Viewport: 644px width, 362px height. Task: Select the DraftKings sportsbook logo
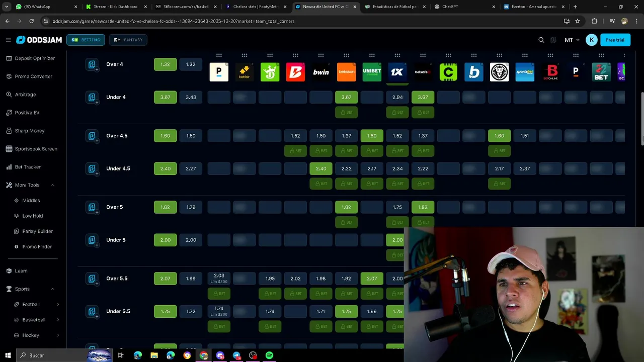pyautogui.click(x=270, y=72)
